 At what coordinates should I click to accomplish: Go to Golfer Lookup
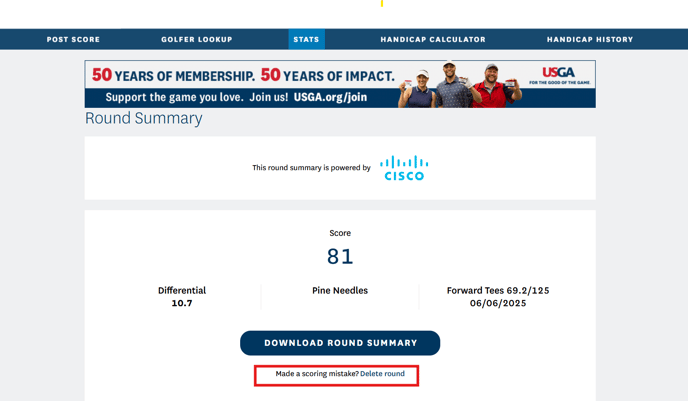coord(196,40)
